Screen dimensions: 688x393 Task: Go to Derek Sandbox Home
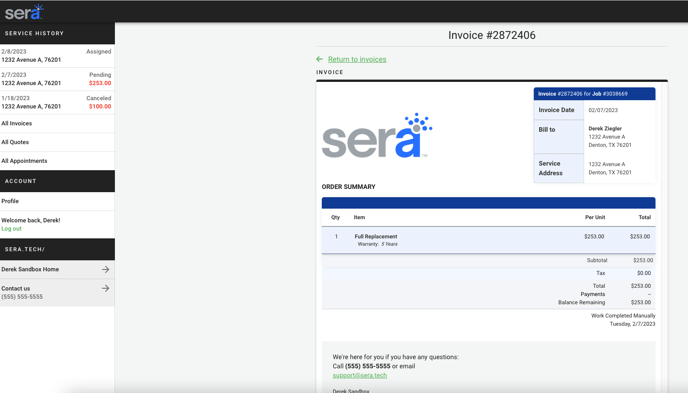57,269
